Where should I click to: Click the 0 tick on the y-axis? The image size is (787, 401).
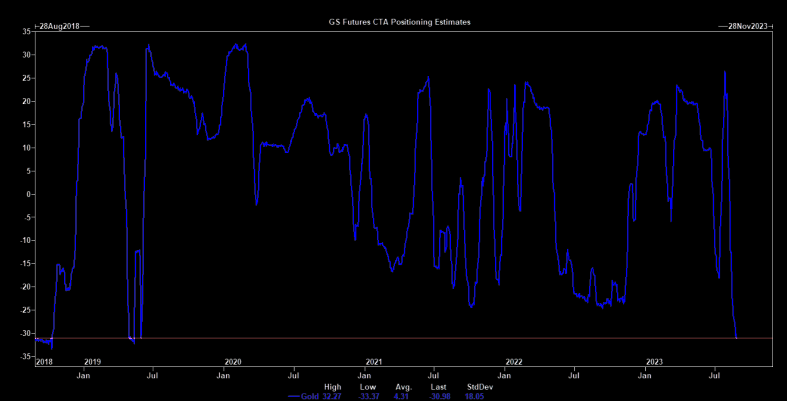(29, 194)
